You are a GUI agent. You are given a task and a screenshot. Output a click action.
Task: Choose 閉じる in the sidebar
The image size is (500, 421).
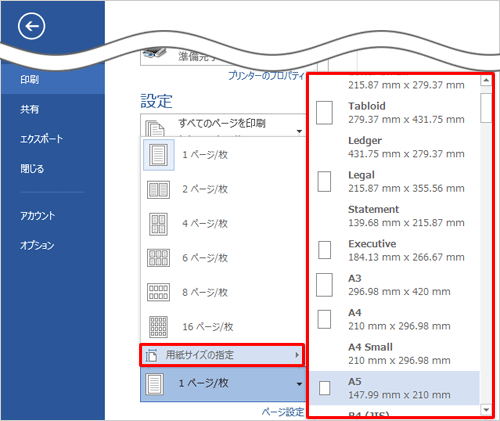(32, 169)
